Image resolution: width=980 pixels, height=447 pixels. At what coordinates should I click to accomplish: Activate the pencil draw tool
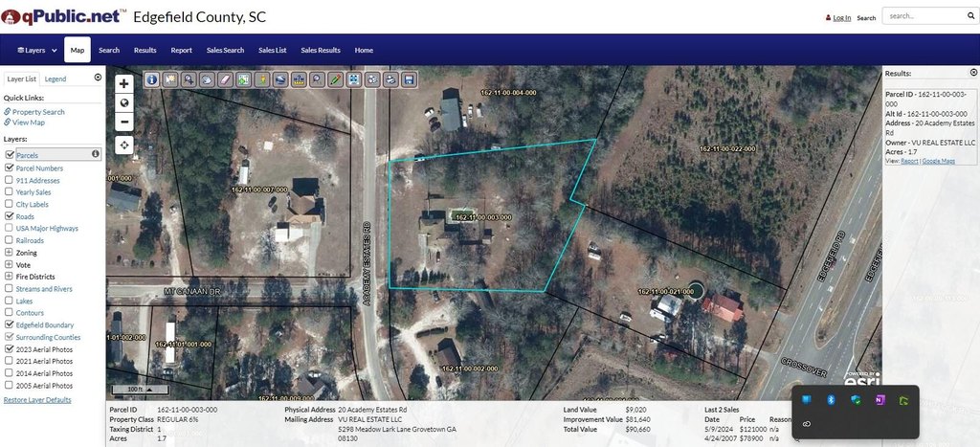pyautogui.click(x=336, y=79)
